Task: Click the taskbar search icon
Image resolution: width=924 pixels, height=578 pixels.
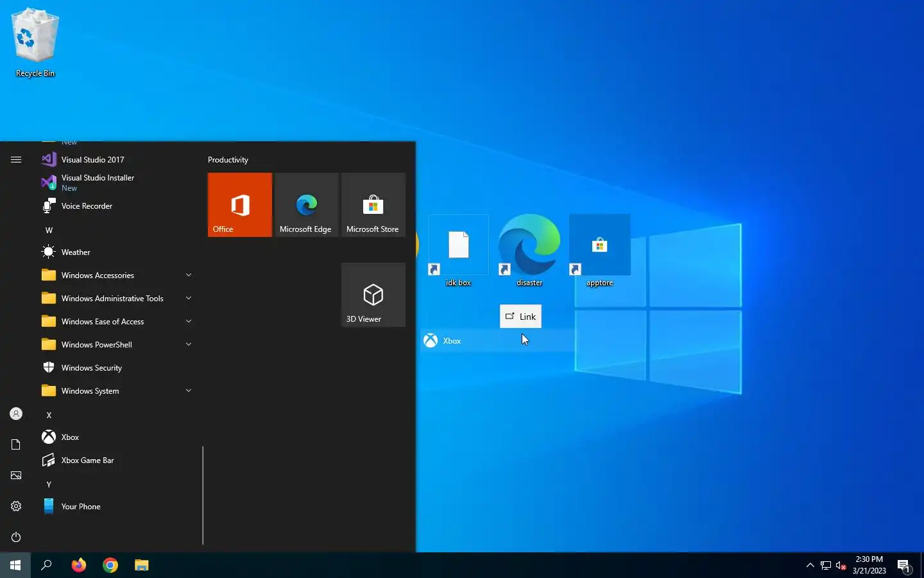Action: tap(46, 565)
